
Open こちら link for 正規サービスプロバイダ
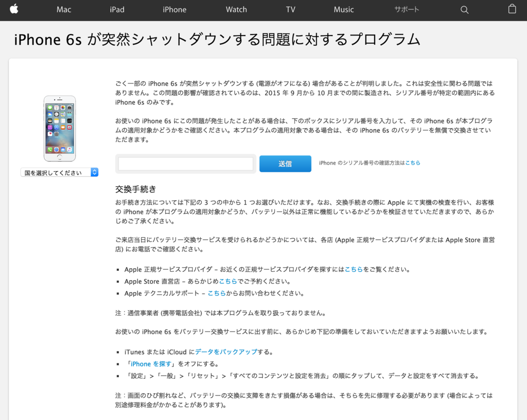[354, 269]
